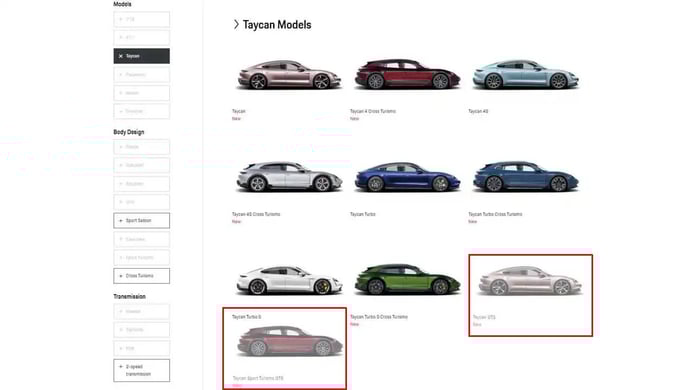The height and width of the screenshot is (390, 694).
Task: Click the Taycan Turbo S Cross Turismo name
Action: click(x=378, y=317)
